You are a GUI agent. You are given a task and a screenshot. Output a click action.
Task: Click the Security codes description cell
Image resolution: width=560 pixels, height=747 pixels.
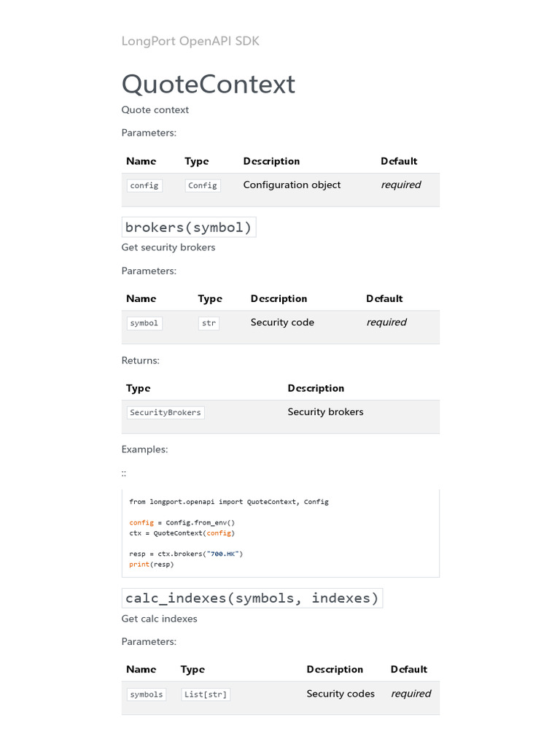(x=341, y=694)
